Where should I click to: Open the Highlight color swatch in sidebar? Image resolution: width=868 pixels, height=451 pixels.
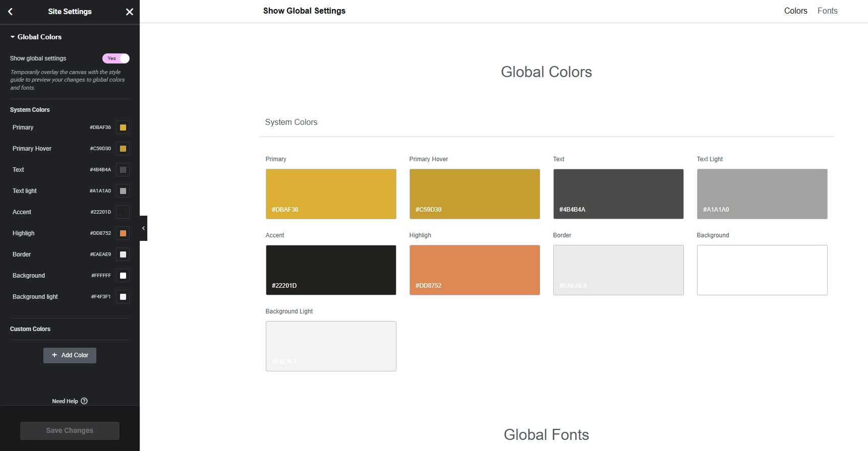point(123,233)
